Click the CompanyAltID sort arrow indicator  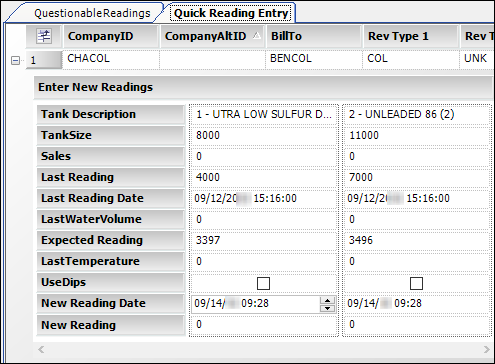pos(257,35)
